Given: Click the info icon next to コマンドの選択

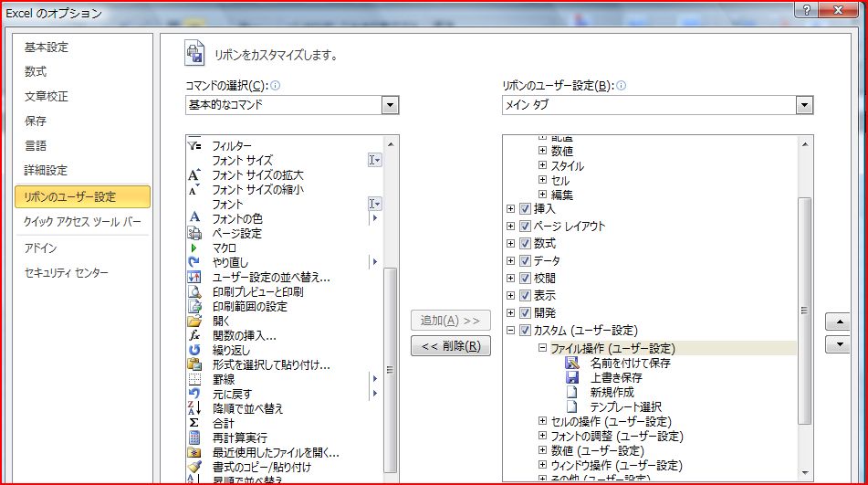Looking at the screenshot, I should 275,85.
